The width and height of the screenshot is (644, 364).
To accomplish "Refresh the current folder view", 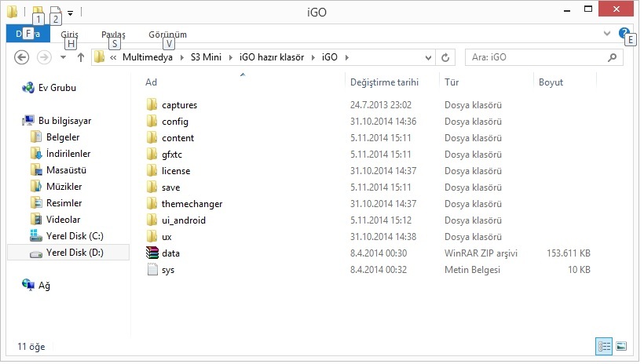I will point(446,57).
